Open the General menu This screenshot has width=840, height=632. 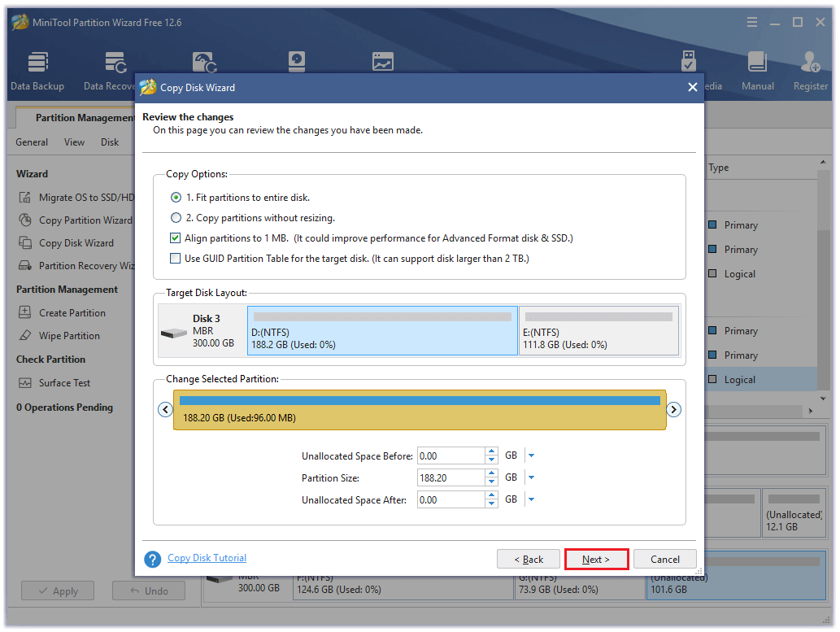pos(32,142)
